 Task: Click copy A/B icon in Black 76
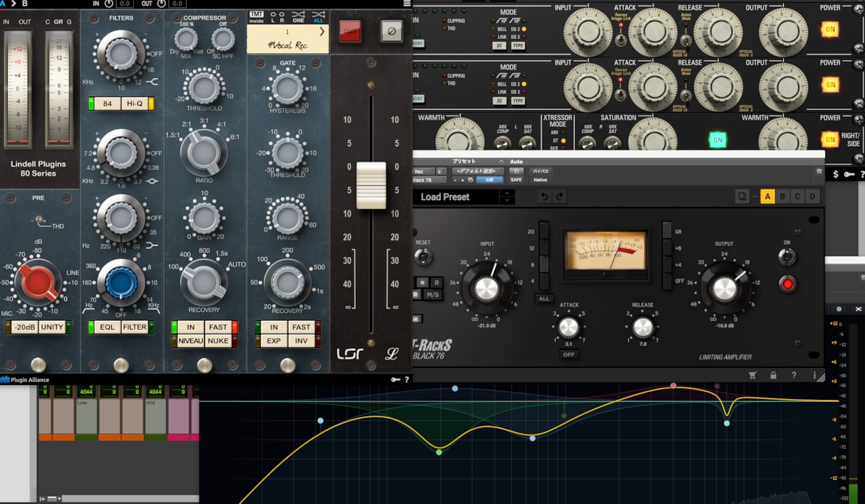(742, 196)
